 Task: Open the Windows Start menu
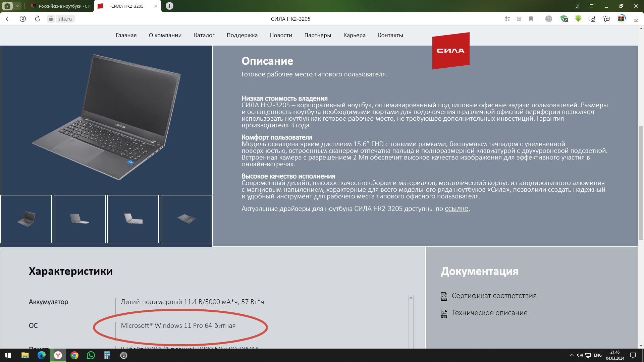[8, 355]
